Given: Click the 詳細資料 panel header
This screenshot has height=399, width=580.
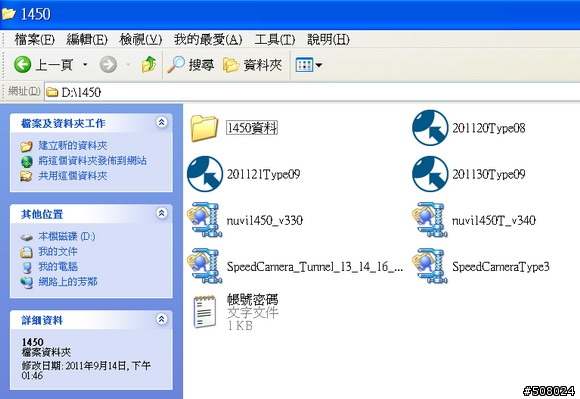Looking at the screenshot, I should 91,320.
